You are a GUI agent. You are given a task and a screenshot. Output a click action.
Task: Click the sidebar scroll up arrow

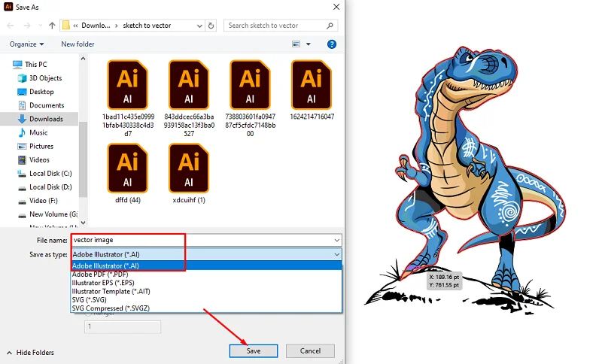coord(83,59)
